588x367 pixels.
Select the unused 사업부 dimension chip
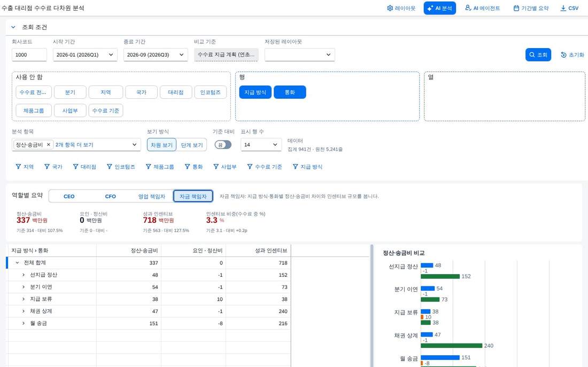tap(70, 111)
